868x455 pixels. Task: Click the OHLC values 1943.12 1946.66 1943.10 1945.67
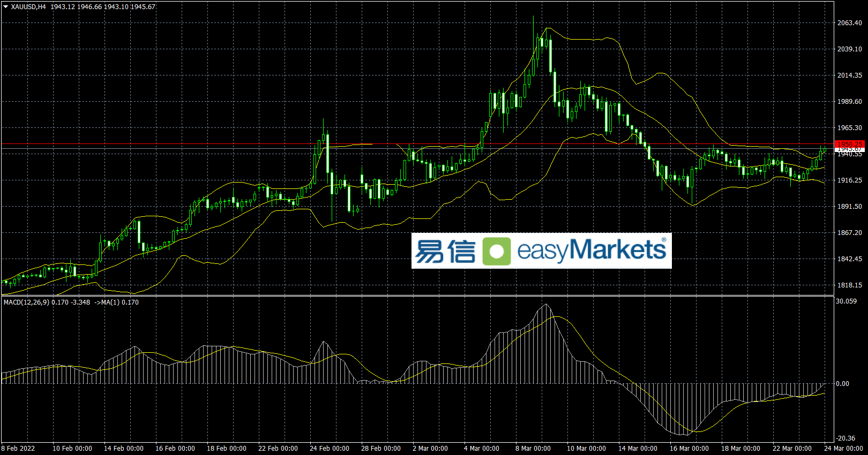[103, 7]
